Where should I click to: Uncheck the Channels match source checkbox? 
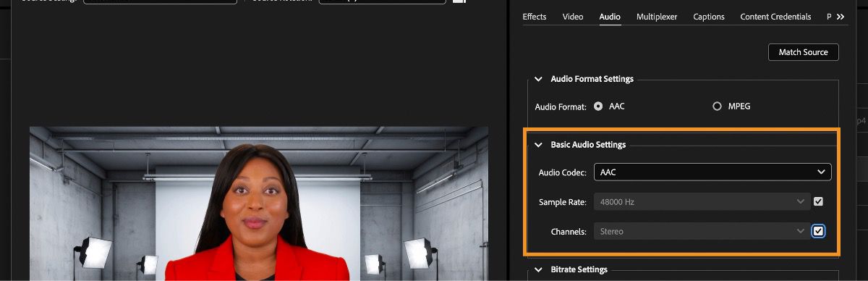click(818, 231)
